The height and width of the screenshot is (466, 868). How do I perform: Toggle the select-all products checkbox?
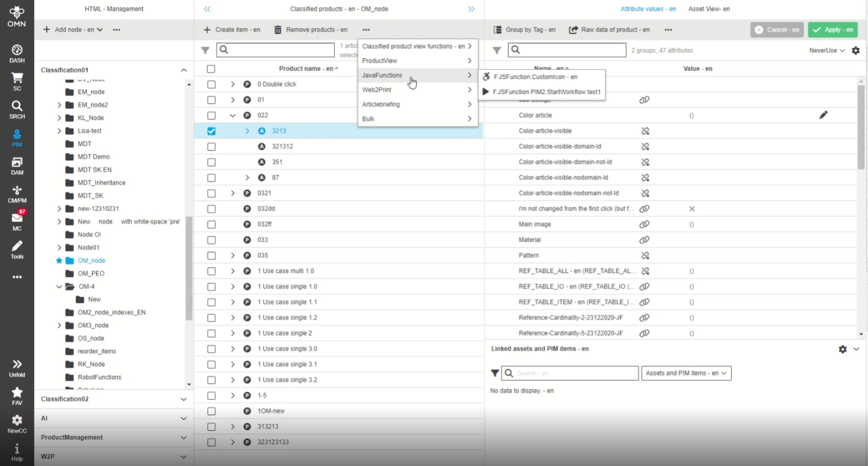tap(211, 69)
